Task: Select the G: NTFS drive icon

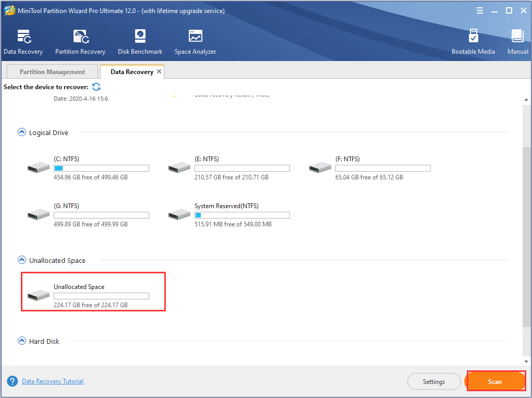Action: pyautogui.click(x=39, y=214)
